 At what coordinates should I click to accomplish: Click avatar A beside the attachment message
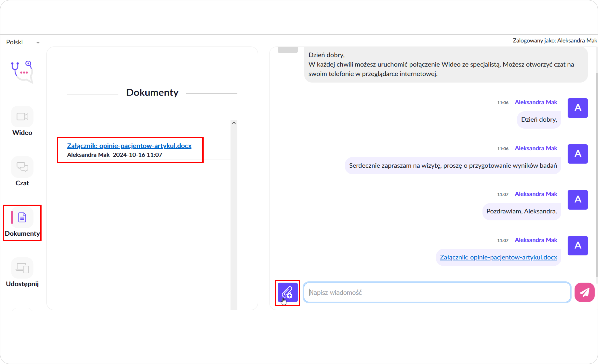pyautogui.click(x=578, y=245)
